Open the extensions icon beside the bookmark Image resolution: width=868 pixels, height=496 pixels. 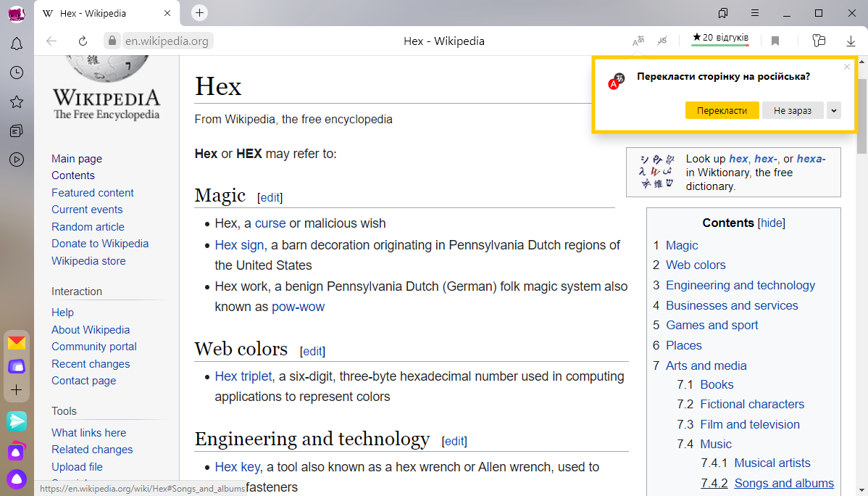tap(819, 41)
